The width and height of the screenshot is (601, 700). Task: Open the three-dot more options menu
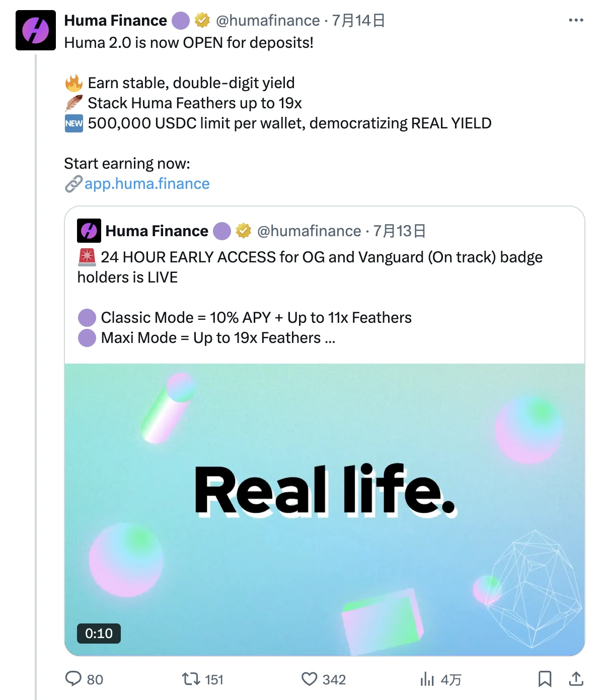[576, 20]
